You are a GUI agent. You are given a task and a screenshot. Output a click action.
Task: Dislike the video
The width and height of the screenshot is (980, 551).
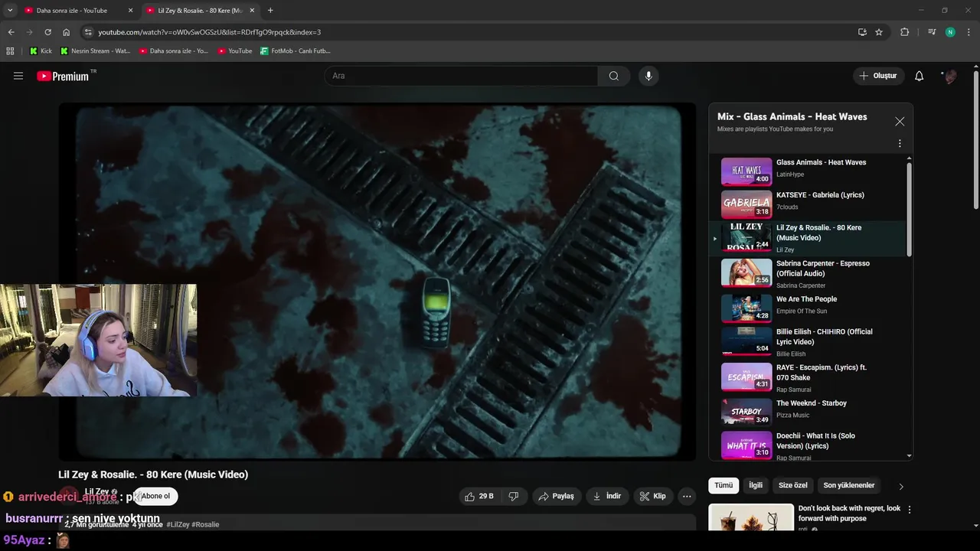tap(514, 496)
